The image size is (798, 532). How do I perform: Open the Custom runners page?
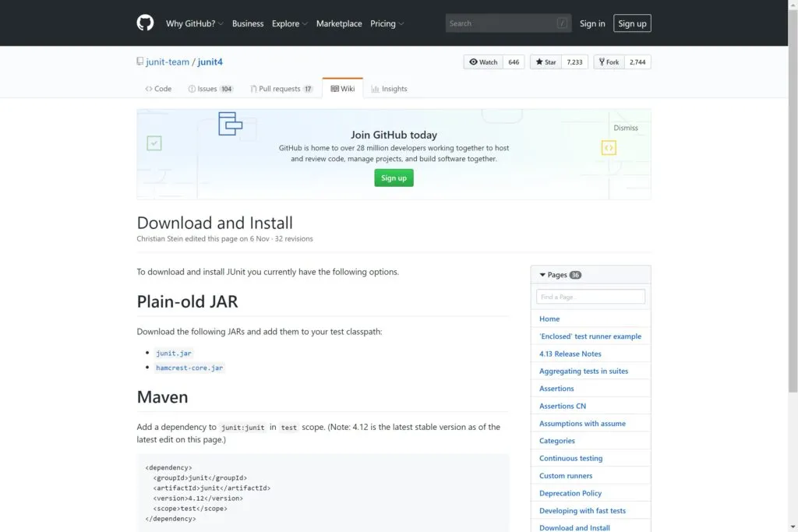(x=566, y=476)
